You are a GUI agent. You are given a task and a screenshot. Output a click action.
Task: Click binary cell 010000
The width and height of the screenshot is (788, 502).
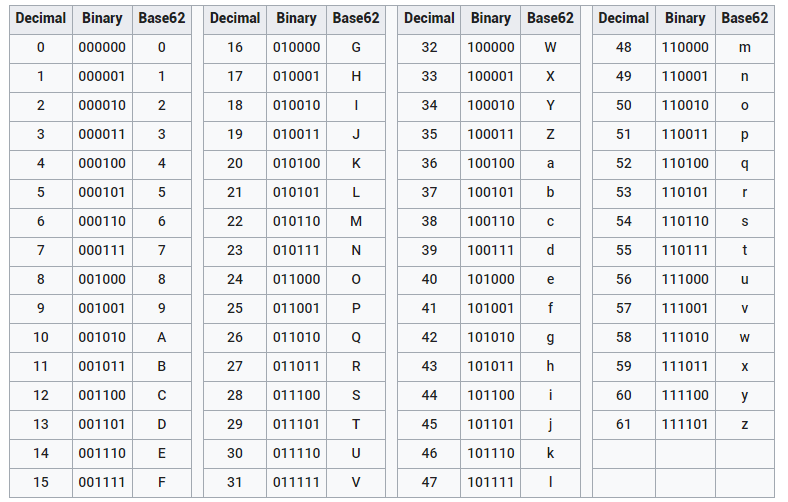click(x=297, y=48)
